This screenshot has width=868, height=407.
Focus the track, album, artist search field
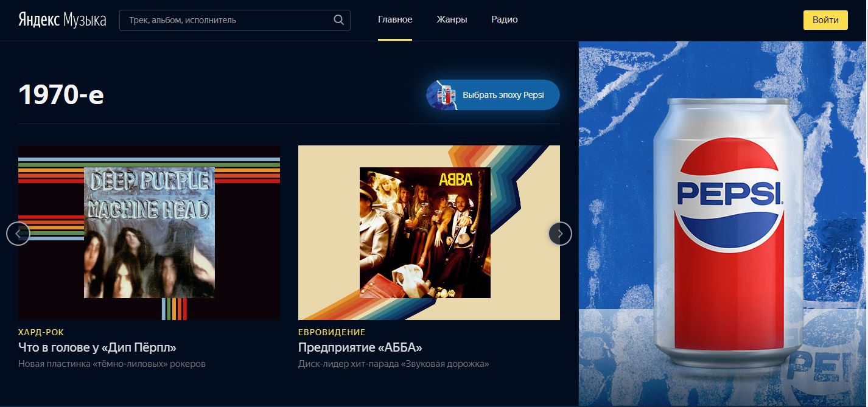[235, 20]
